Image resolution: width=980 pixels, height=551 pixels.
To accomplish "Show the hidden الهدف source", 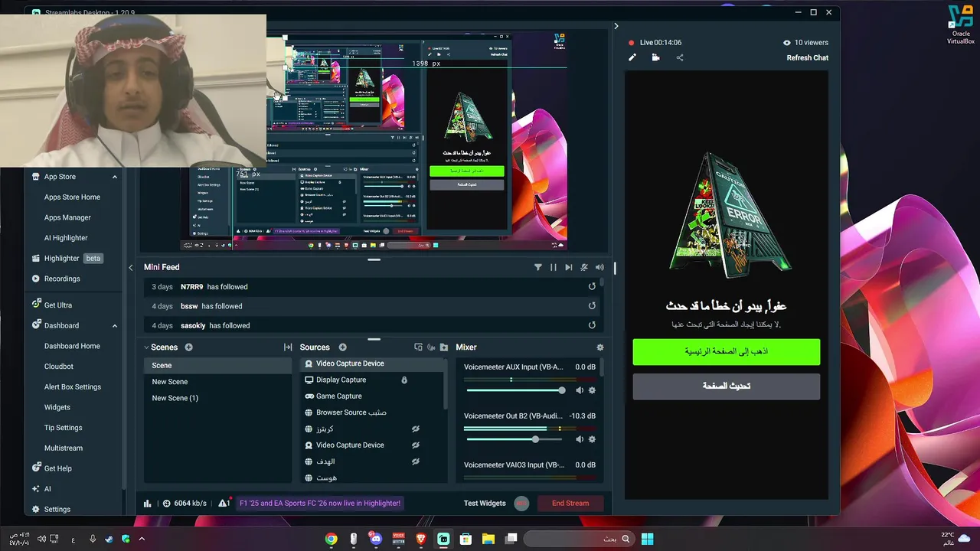I will 416,461.
